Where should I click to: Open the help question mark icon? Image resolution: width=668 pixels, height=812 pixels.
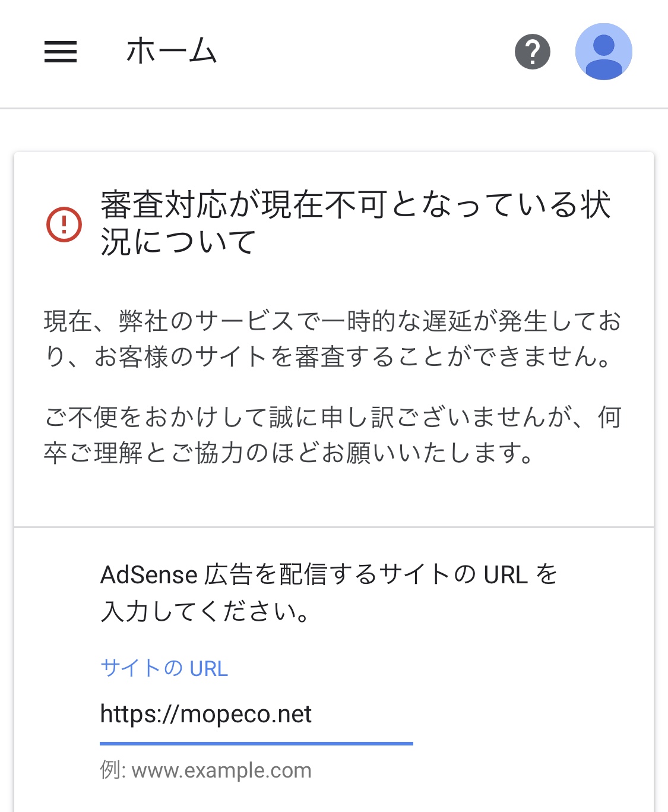coord(533,52)
